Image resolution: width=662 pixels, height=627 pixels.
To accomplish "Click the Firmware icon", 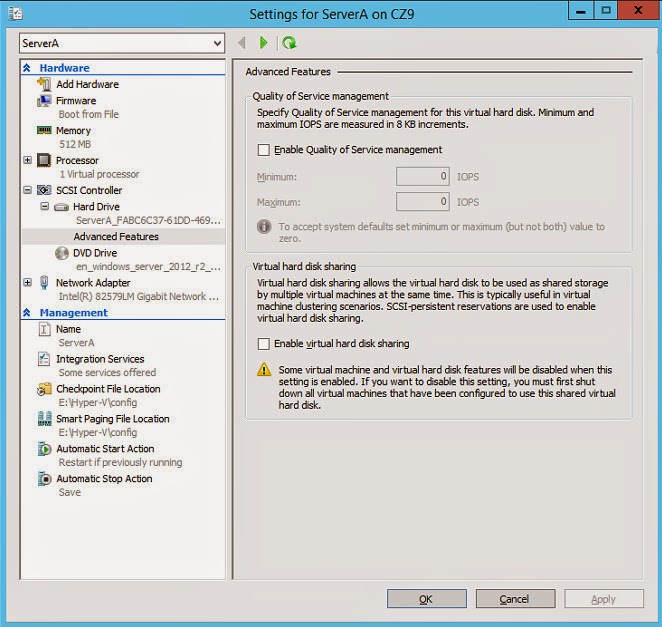I will coord(44,100).
